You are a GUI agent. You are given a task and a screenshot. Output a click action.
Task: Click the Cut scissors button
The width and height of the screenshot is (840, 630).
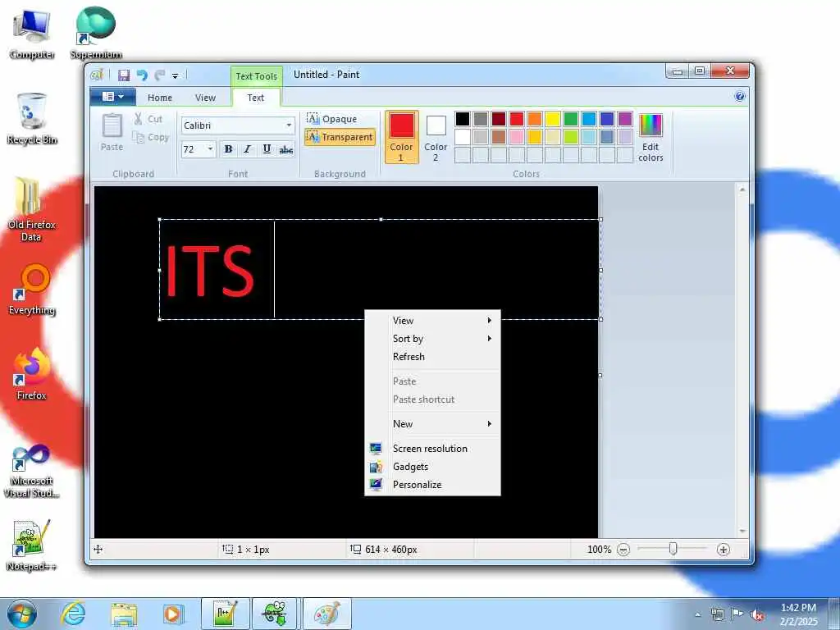(148, 119)
